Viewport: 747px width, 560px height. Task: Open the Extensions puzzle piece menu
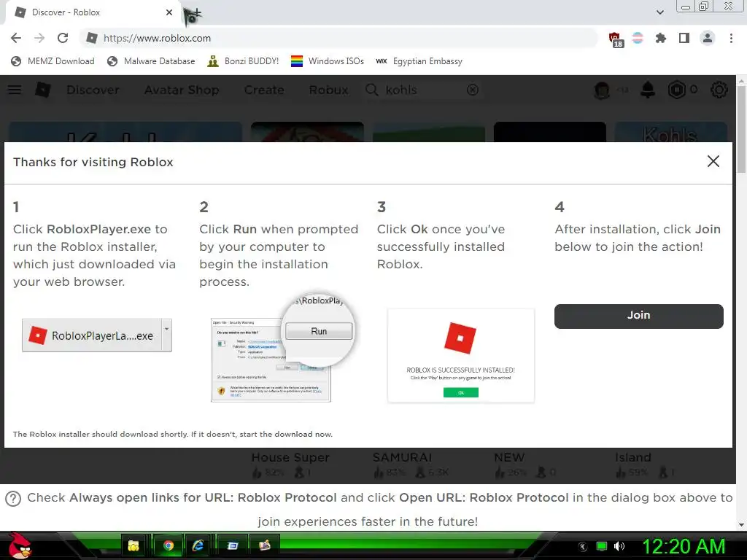(x=660, y=38)
